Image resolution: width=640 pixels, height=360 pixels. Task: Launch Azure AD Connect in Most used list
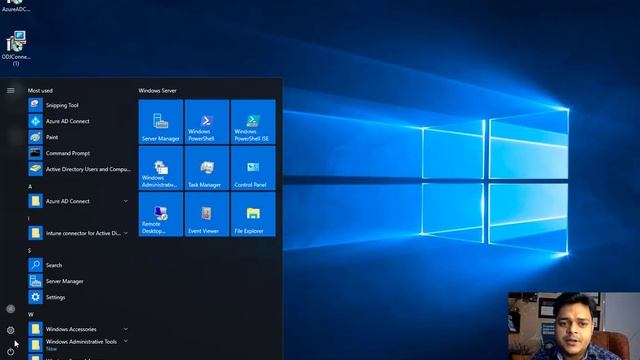[x=80, y=121]
